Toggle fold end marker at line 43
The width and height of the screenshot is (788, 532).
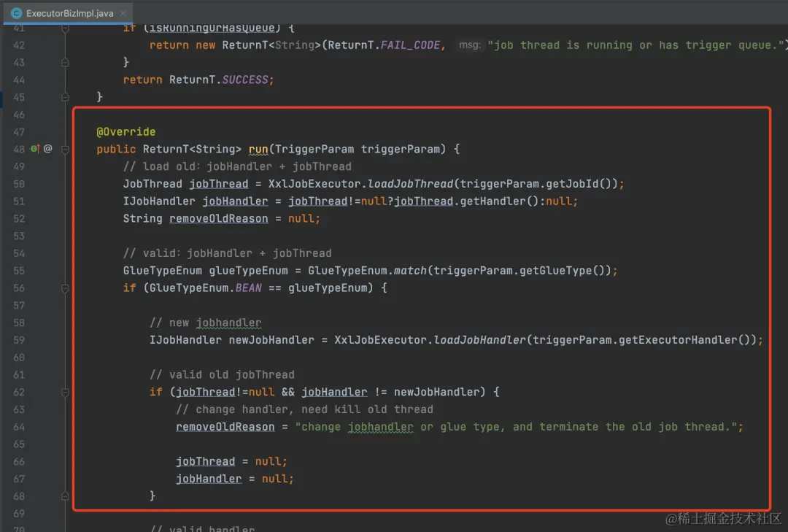point(65,62)
